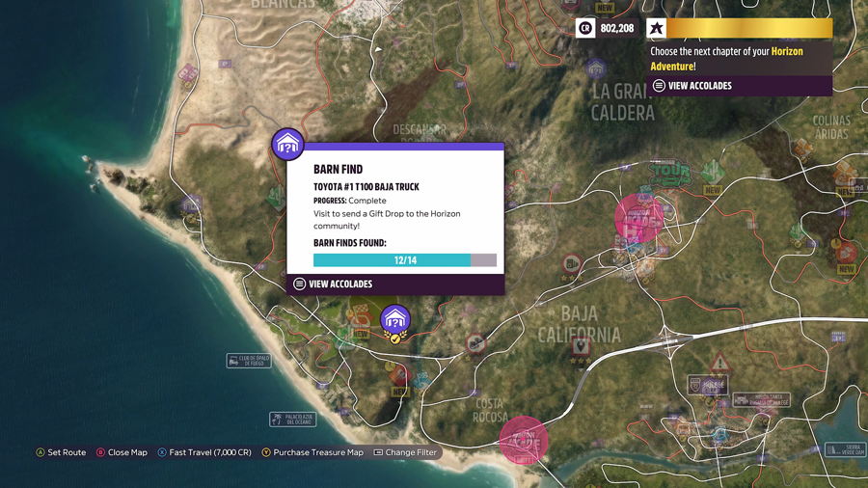Open Change Filter option

tap(405, 452)
